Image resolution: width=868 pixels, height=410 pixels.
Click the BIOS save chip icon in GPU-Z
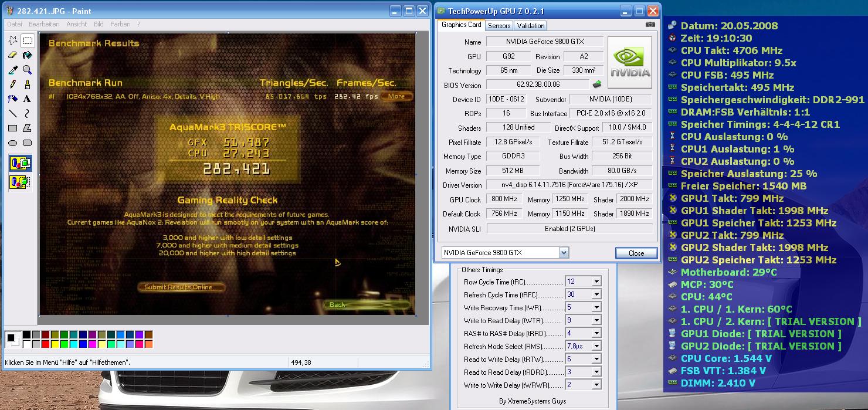pyautogui.click(x=597, y=85)
